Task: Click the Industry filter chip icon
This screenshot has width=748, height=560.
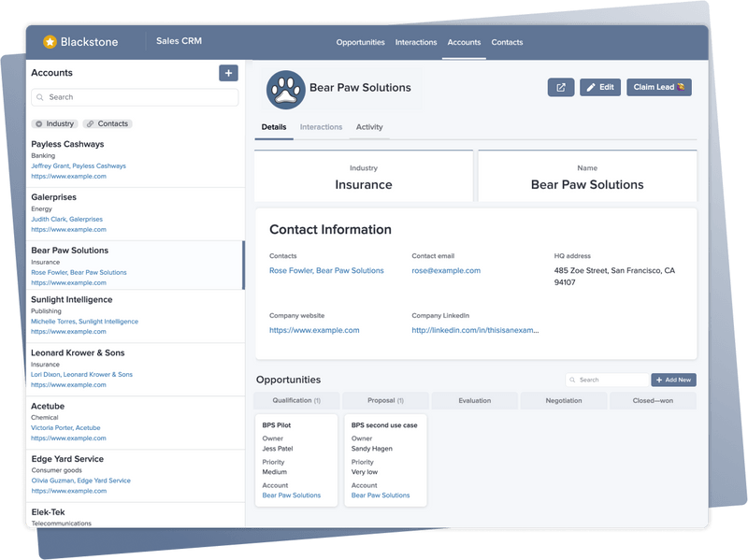Action: [x=38, y=123]
